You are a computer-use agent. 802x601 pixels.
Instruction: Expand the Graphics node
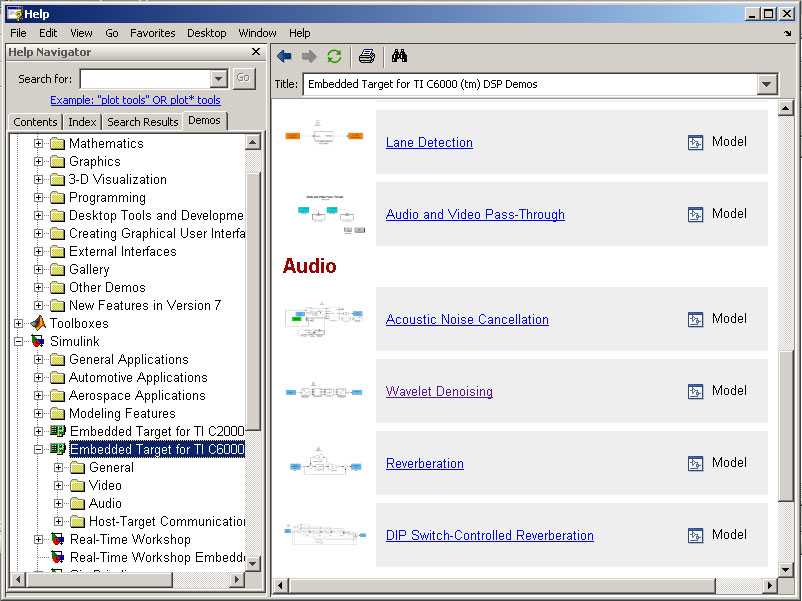38,161
